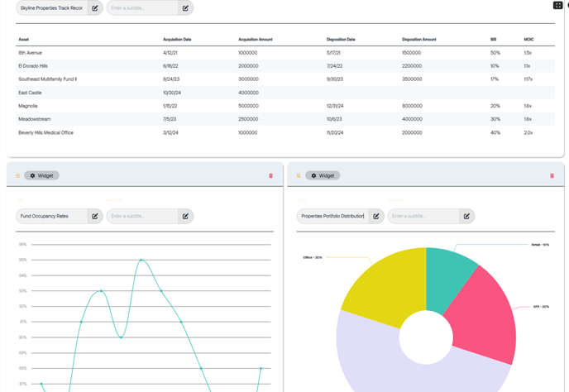569x392 pixels.
Task: Select the Meadowstream asset cell
Action: point(35,119)
